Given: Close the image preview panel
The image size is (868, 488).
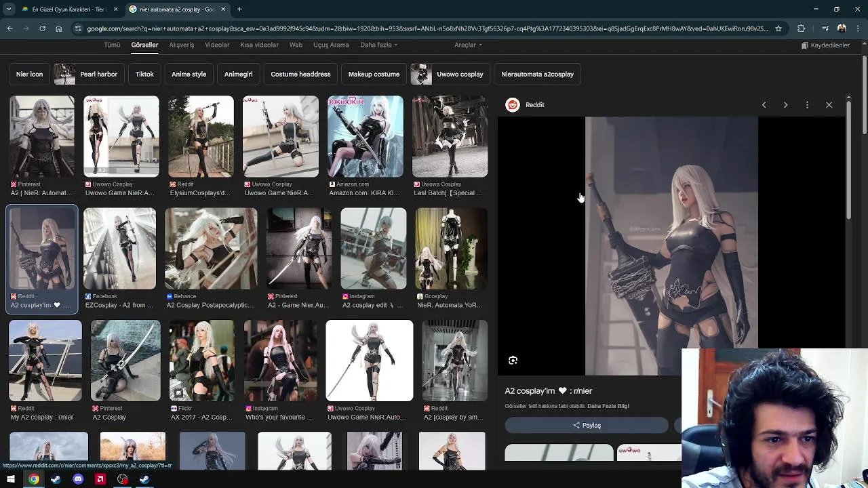Looking at the screenshot, I should click(x=829, y=105).
